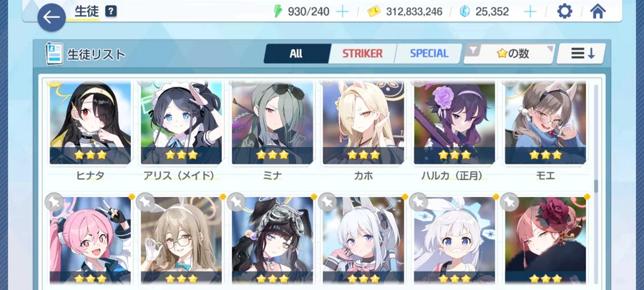Select the All students tab
The height and width of the screenshot is (290, 644).
tap(296, 54)
